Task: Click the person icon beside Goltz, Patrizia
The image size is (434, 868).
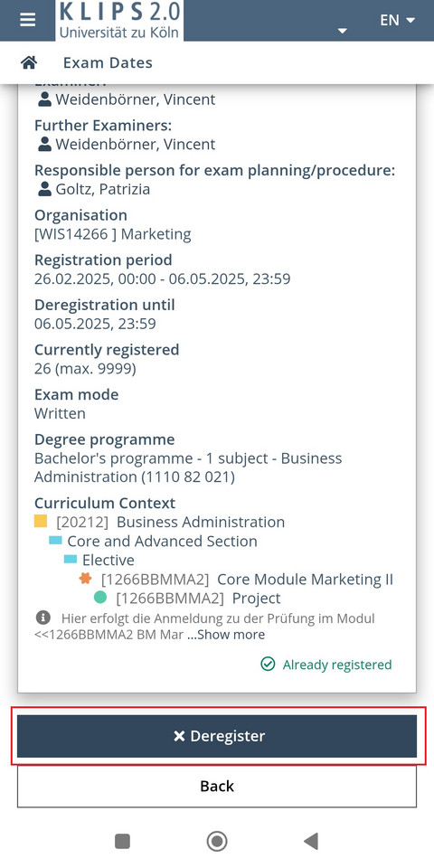Action: pyautogui.click(x=45, y=189)
